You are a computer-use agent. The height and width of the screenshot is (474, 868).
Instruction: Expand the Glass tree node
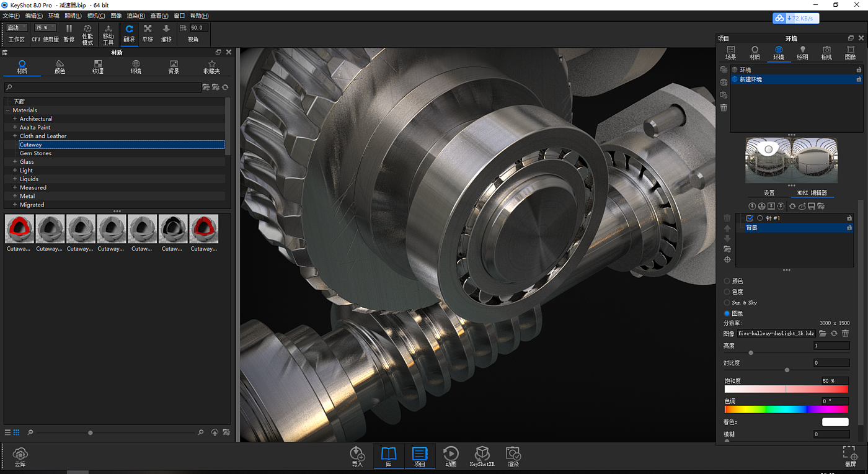pos(15,162)
